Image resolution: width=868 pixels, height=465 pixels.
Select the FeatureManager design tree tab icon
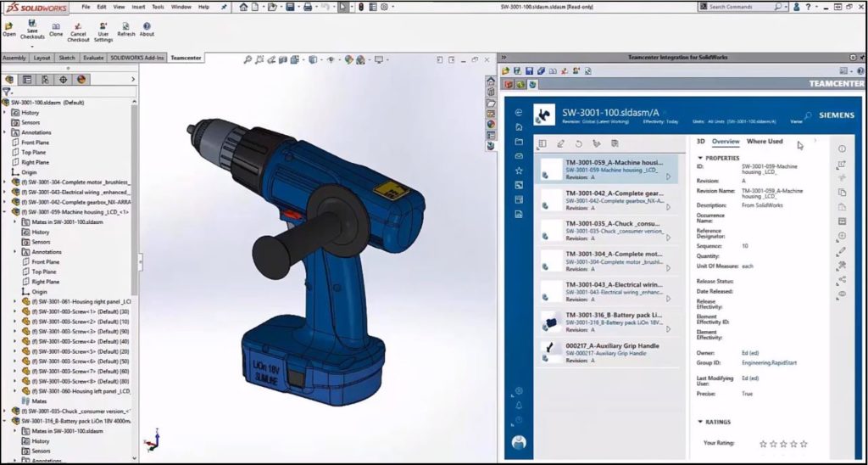tap(8, 79)
